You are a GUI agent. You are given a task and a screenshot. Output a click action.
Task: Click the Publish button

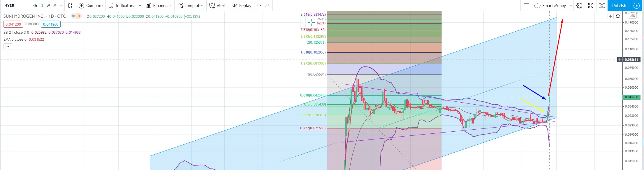619,6
